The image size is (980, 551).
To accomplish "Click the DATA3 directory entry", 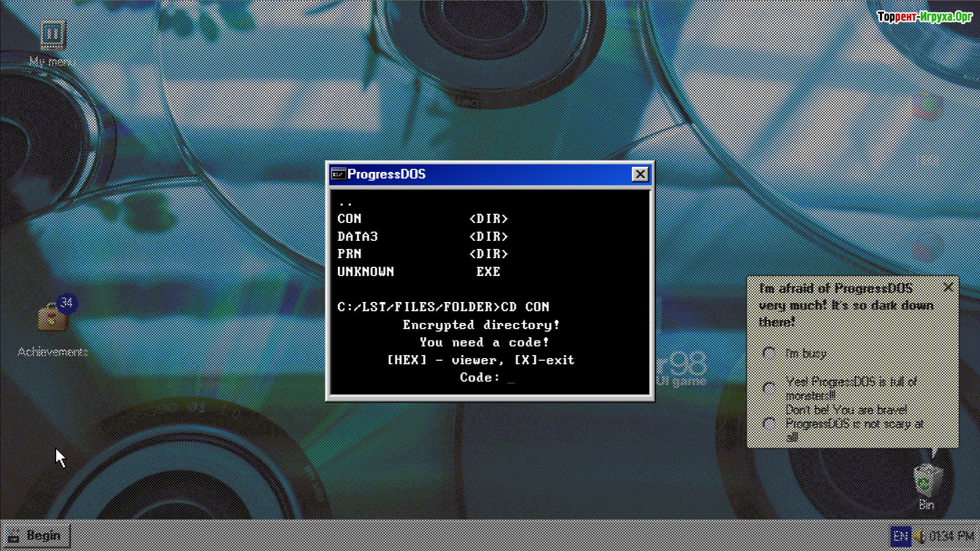I will pos(357,237).
